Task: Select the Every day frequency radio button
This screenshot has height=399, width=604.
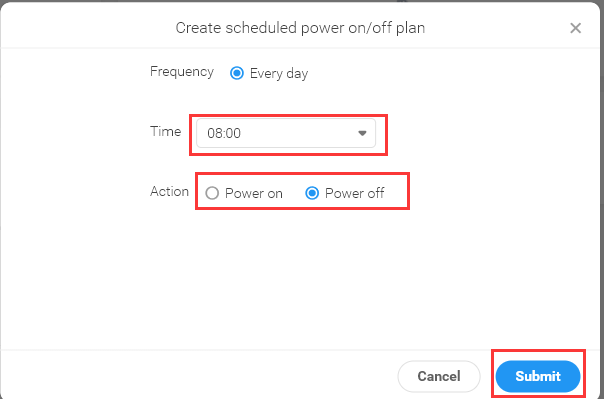Action: pos(237,73)
